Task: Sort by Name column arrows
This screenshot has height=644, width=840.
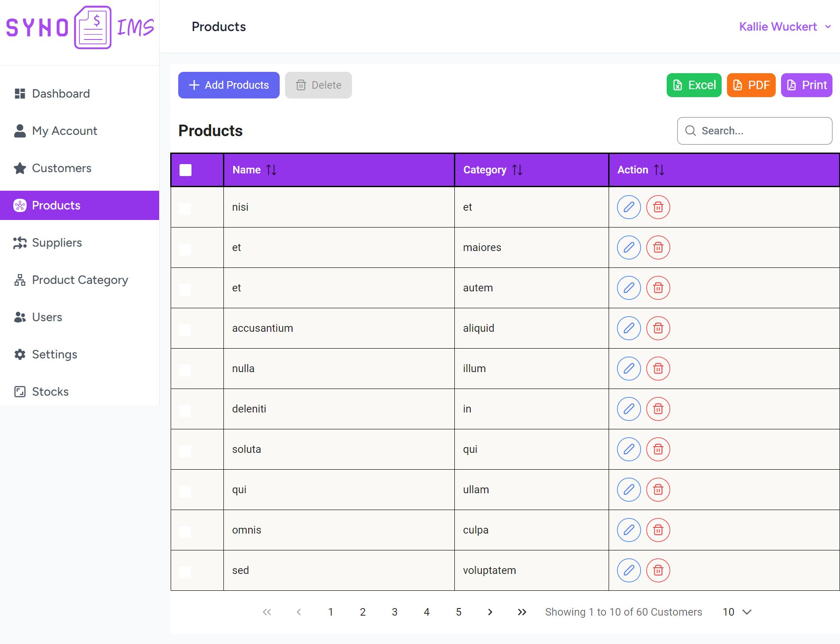Action: pos(271,170)
